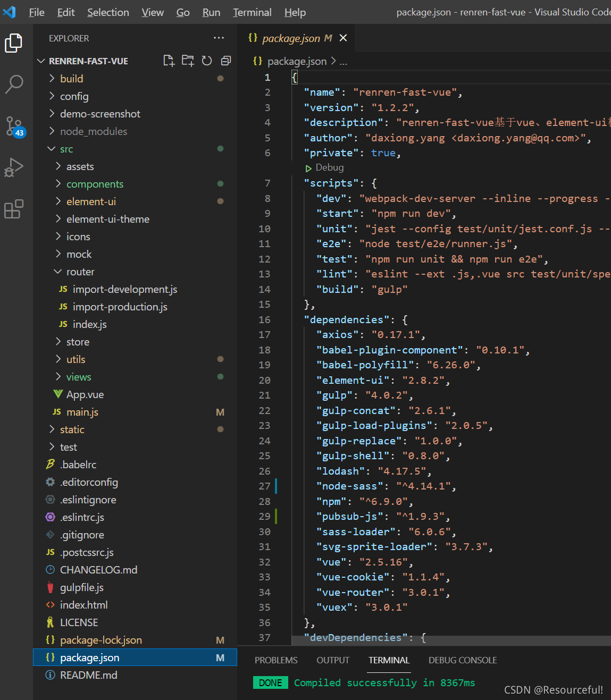Open gulpfile.js from the Explorer
Screen dimensions: 611x700
tap(82, 587)
